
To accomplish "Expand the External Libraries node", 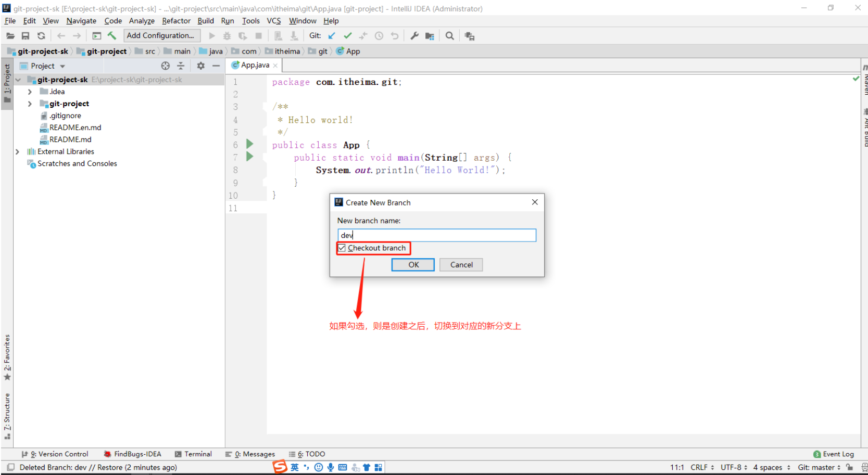I will click(18, 151).
